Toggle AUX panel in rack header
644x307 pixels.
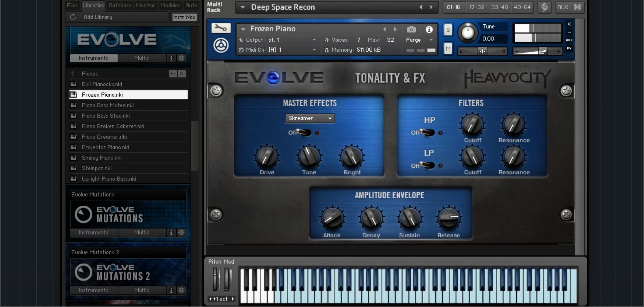click(563, 7)
